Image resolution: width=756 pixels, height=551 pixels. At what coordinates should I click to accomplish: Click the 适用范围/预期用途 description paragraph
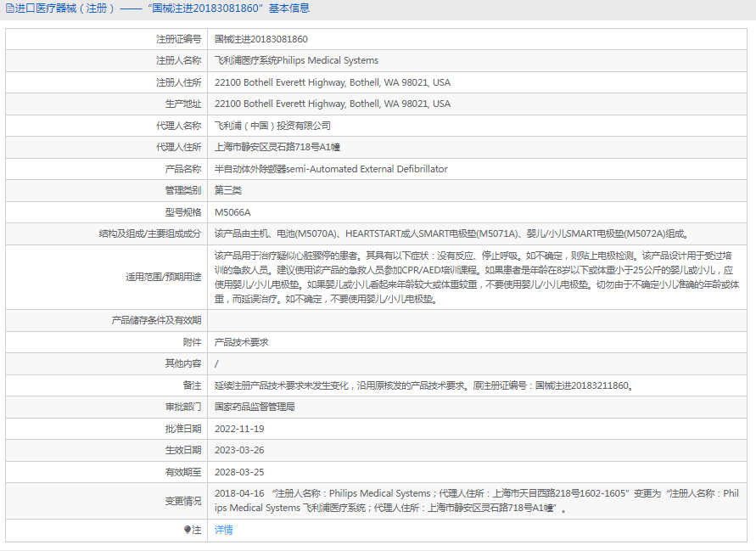click(x=475, y=277)
